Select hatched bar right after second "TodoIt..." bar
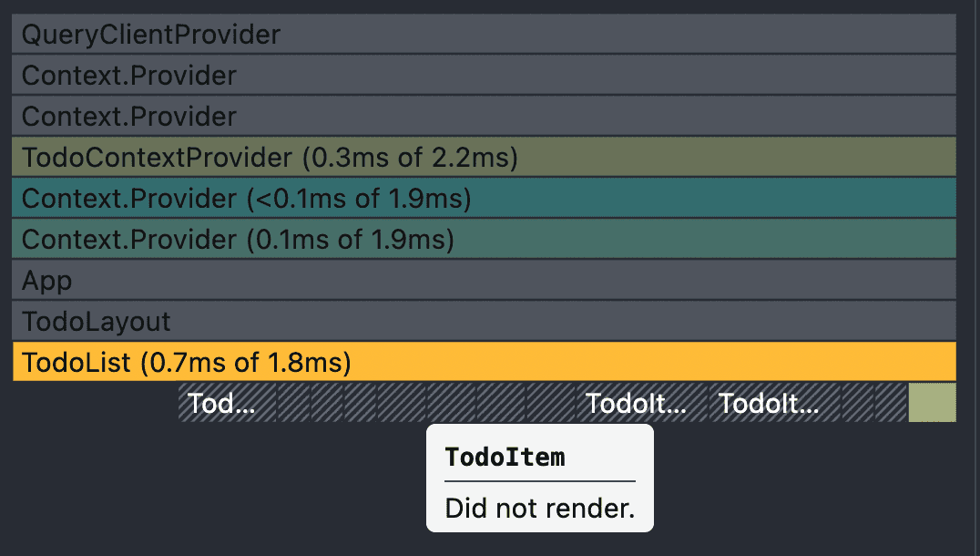Image resolution: width=980 pixels, height=556 pixels. (858, 402)
